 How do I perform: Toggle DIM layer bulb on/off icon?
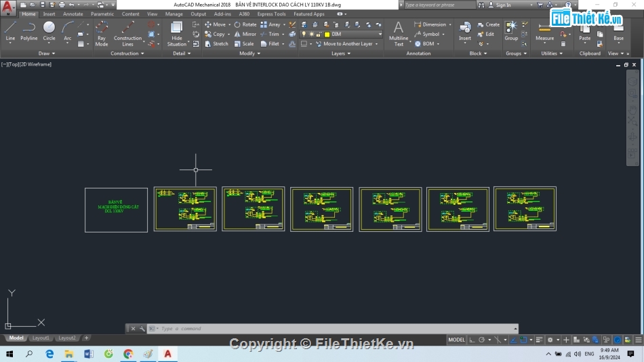pyautogui.click(x=304, y=34)
